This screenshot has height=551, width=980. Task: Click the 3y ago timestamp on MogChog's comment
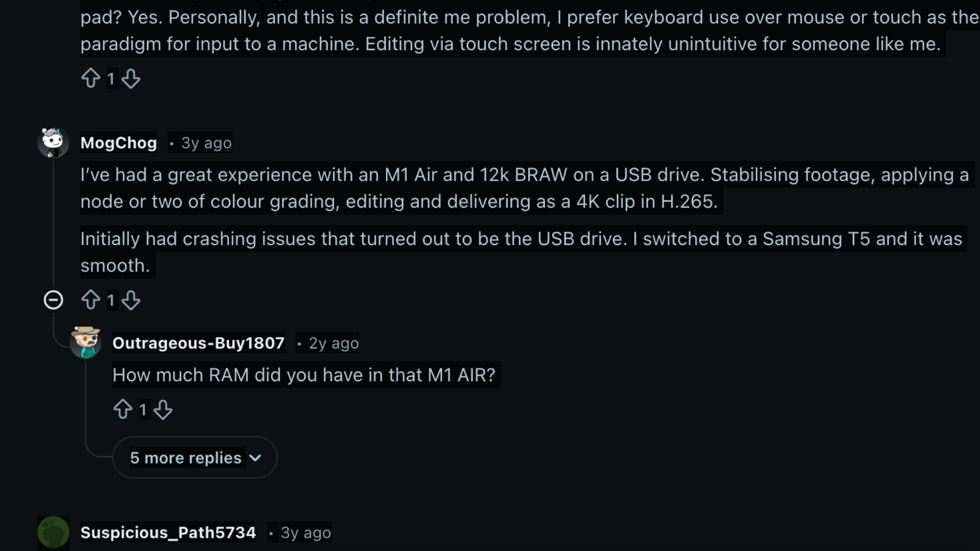tap(206, 143)
